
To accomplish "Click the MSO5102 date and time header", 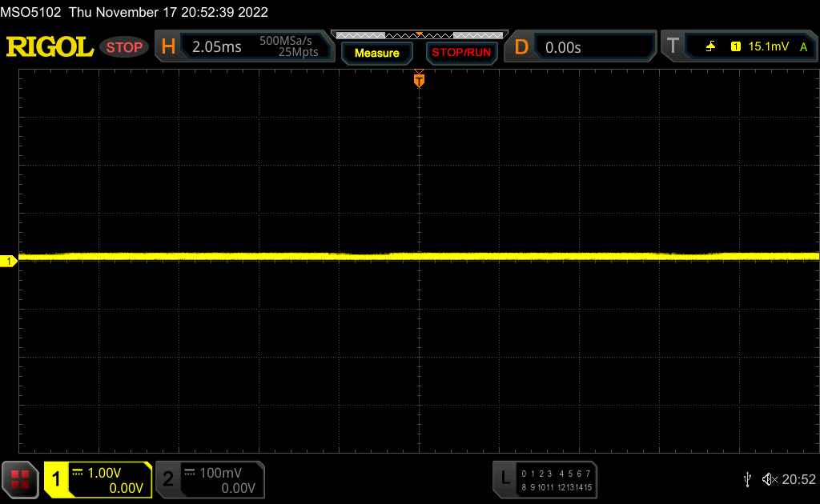I will click(x=135, y=12).
